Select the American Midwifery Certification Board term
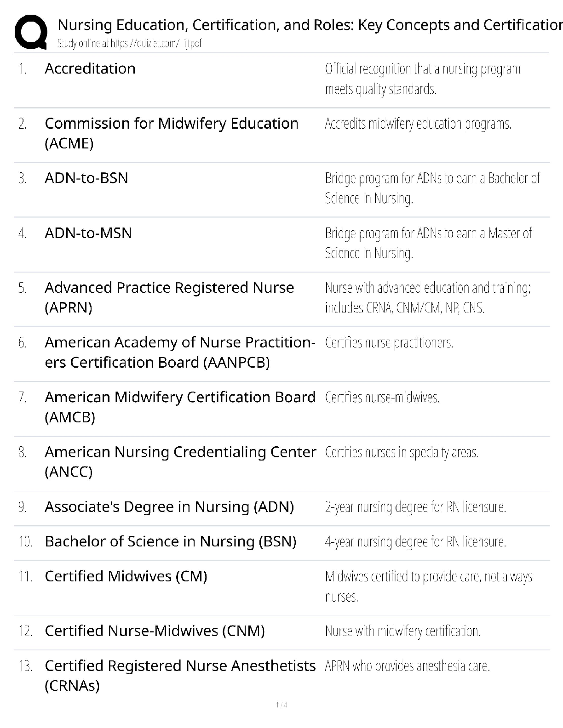 [180, 407]
